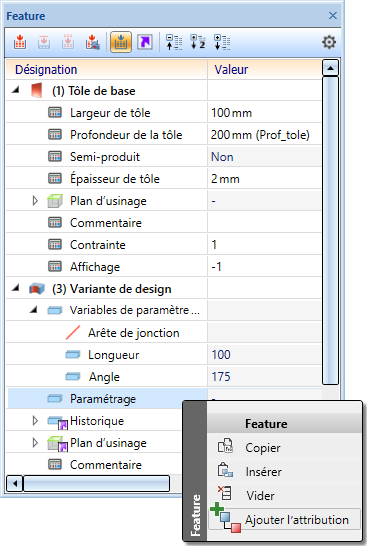
Task: Click the purple arrow reference toolbar icon
Action: pos(145,42)
